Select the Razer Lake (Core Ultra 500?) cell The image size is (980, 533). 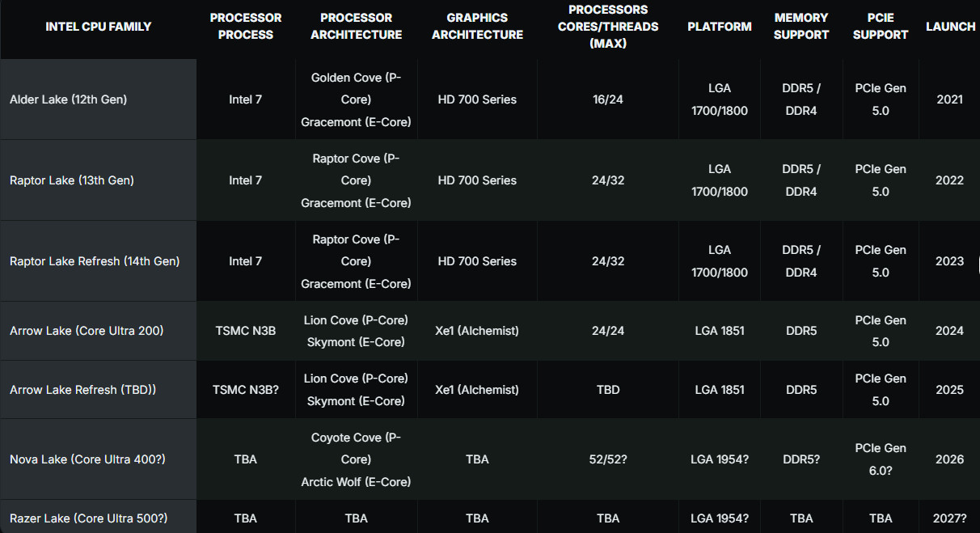[88, 518]
